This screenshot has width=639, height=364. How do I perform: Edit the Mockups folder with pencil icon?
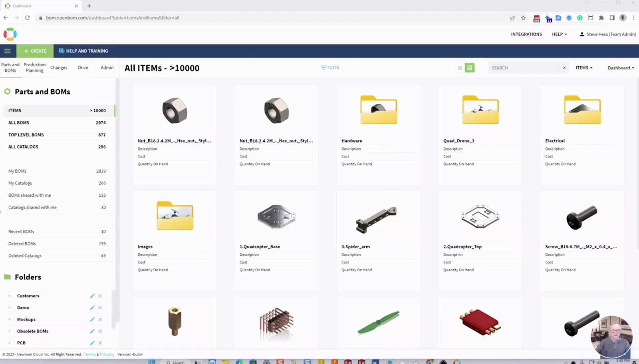pyautogui.click(x=92, y=320)
